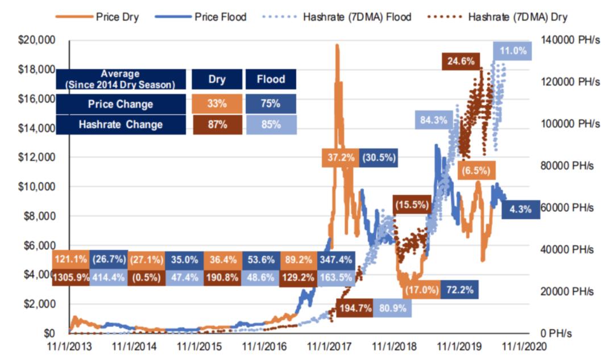614x364 pixels.
Task: Click the 1305.9% hashrate data label
Action: click(71, 277)
